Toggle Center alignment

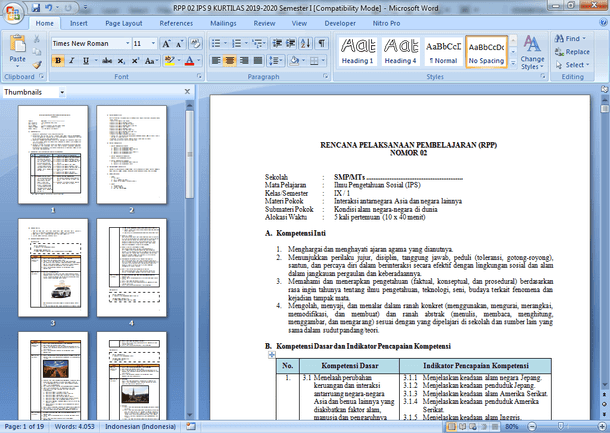click(230, 61)
